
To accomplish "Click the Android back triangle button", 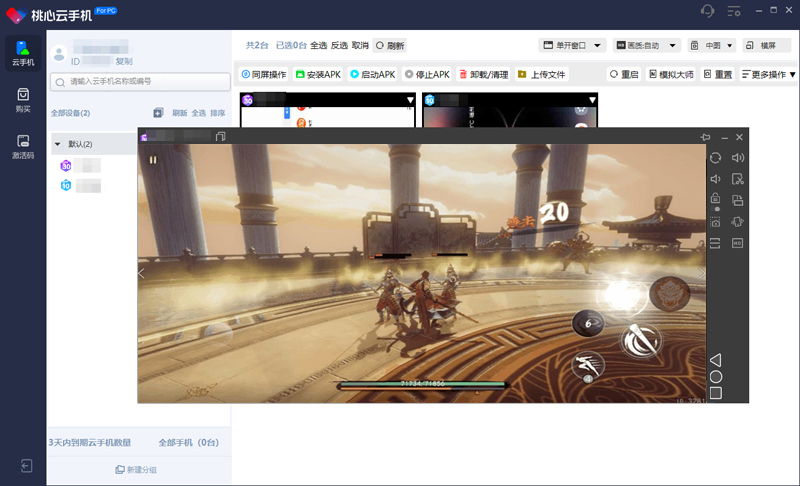I will [x=715, y=360].
